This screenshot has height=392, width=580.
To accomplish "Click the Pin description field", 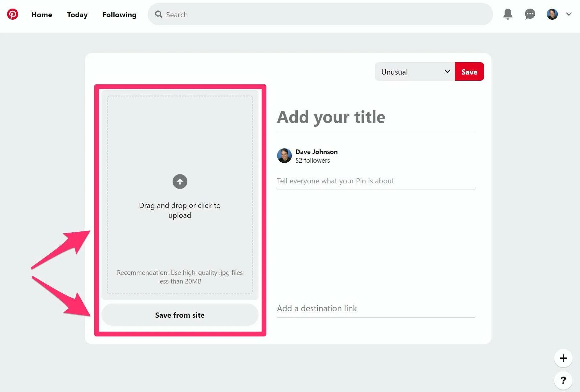I will [x=376, y=181].
